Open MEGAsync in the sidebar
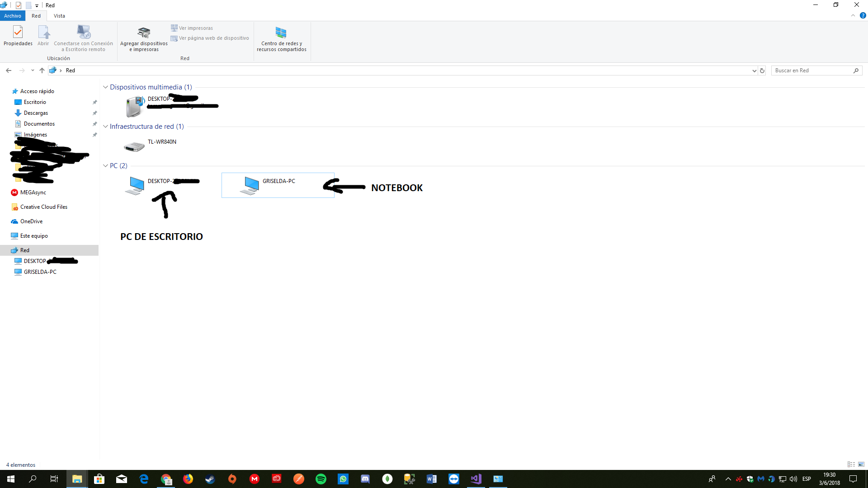868x488 pixels. (33, 192)
